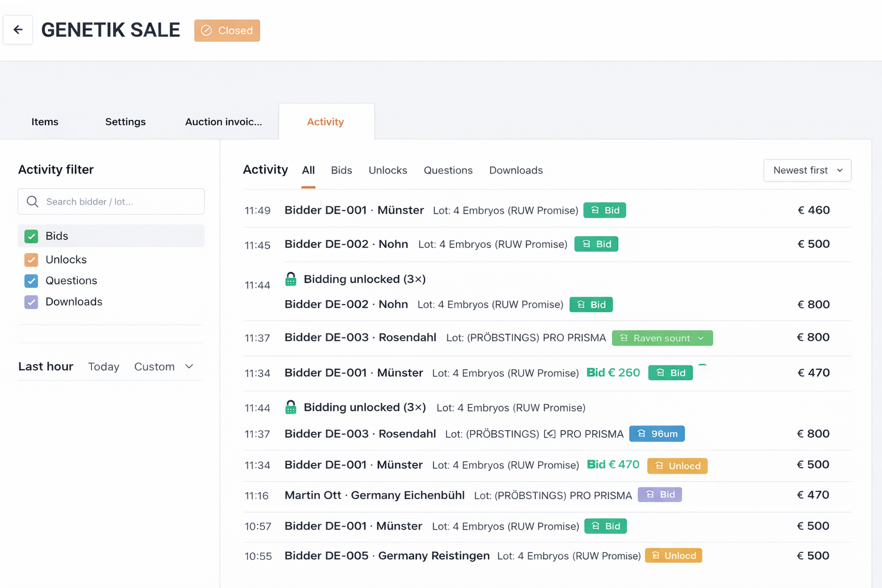This screenshot has height=588, width=882.
Task: Go back using the arrow button
Action: click(18, 30)
